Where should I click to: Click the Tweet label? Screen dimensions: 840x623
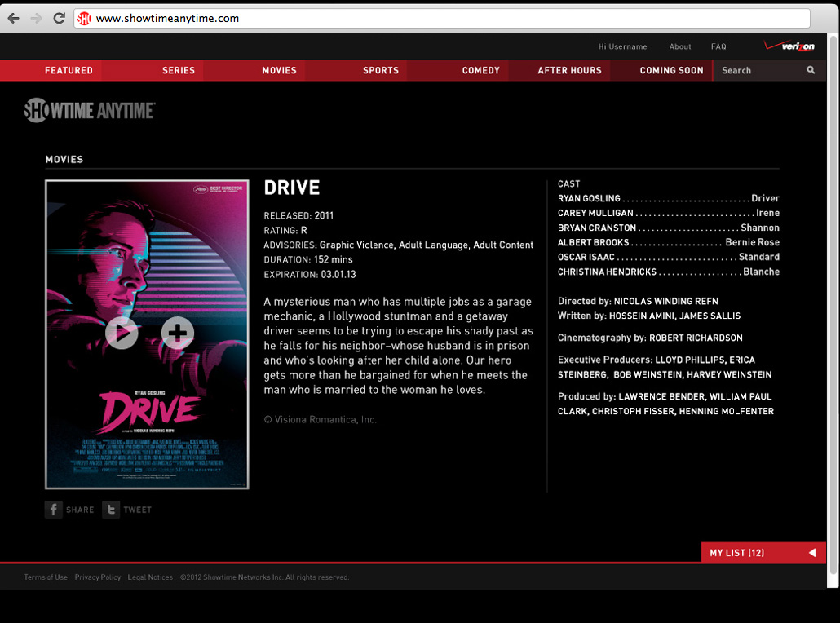pyautogui.click(x=137, y=510)
